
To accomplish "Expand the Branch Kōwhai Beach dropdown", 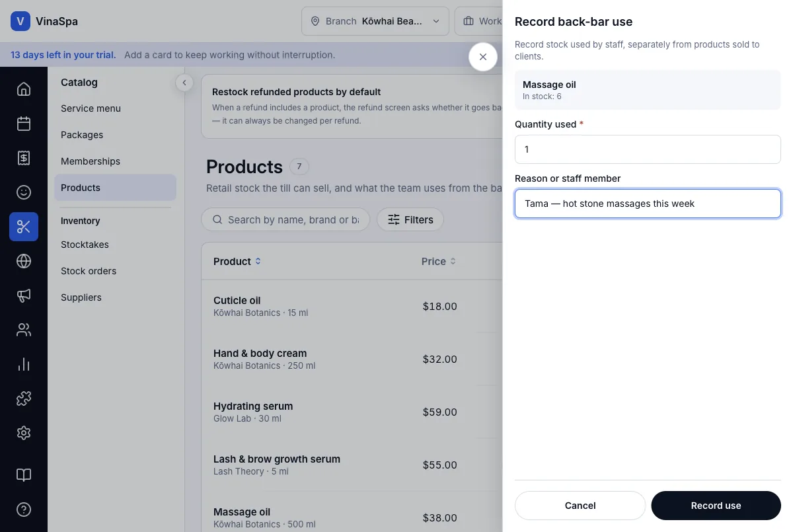I will click(375, 21).
